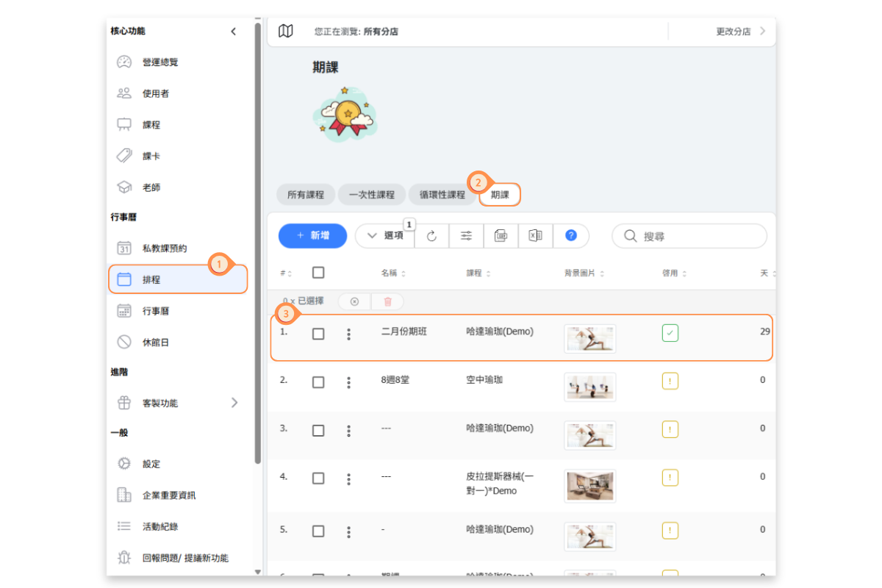Image resolution: width=882 pixels, height=588 pixels.
Task: Click the map icon in the top bar
Action: click(x=286, y=31)
